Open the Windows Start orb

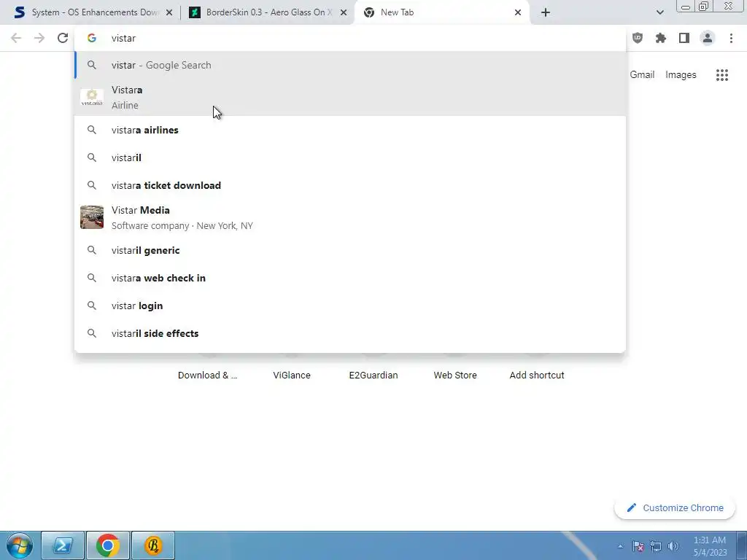pos(20,545)
